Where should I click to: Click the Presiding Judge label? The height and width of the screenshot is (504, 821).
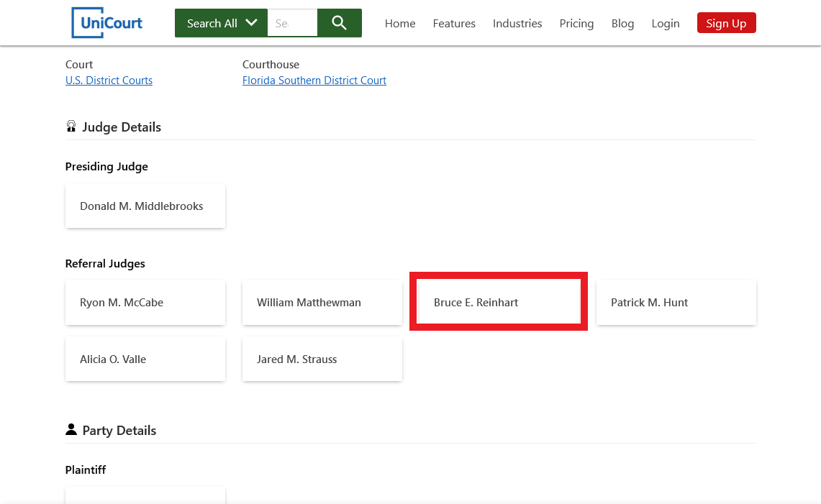[x=106, y=166]
